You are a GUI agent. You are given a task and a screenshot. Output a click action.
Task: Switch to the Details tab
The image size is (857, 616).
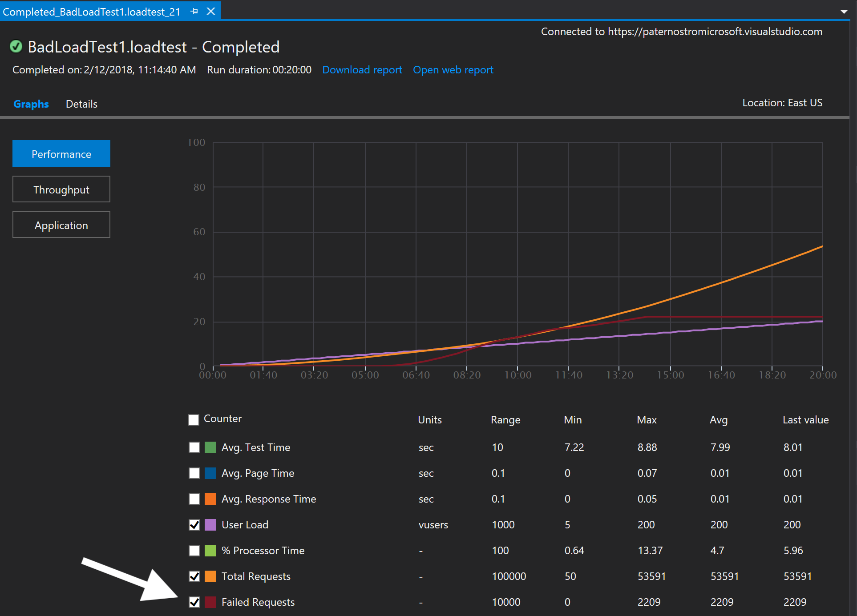click(81, 104)
